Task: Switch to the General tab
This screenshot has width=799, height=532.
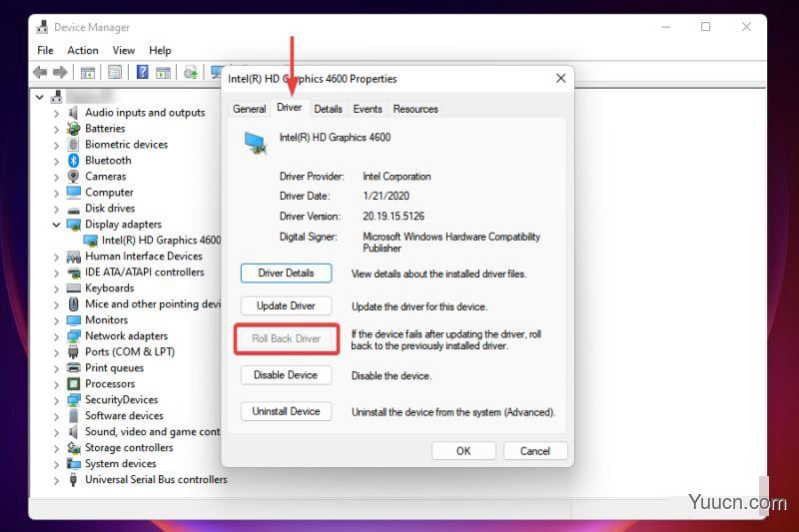Action: (249, 109)
